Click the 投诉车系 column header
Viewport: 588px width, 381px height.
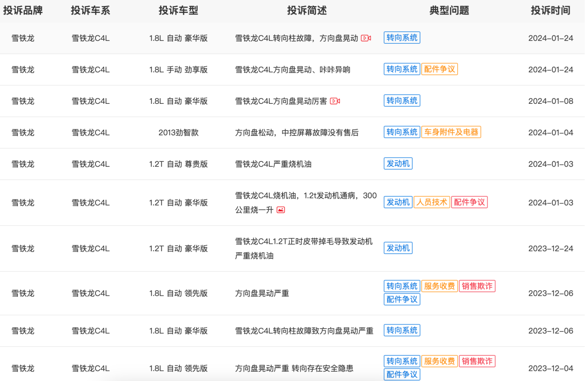click(90, 11)
